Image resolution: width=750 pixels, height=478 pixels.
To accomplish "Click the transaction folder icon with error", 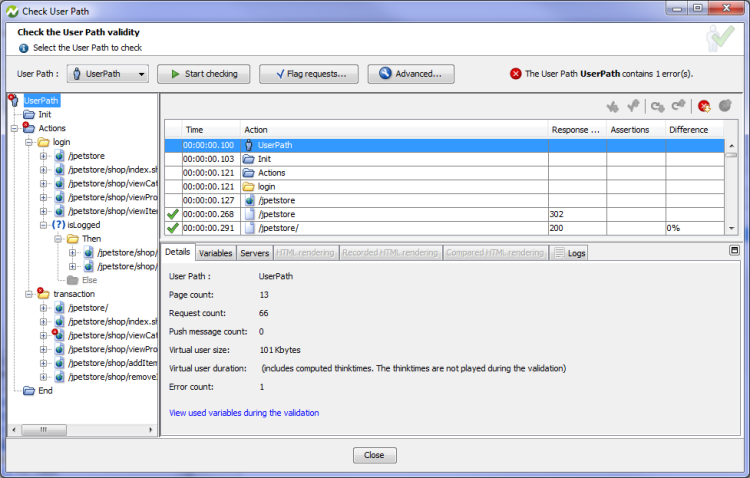I will 43,294.
